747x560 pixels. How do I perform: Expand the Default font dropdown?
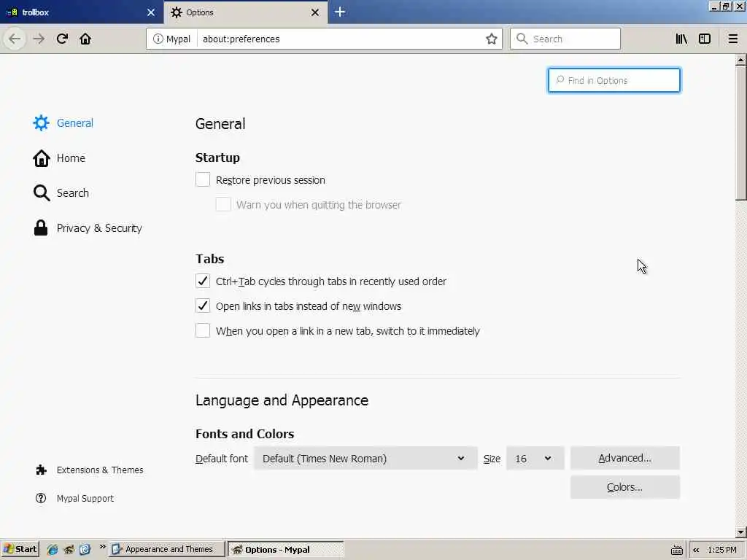tap(365, 458)
